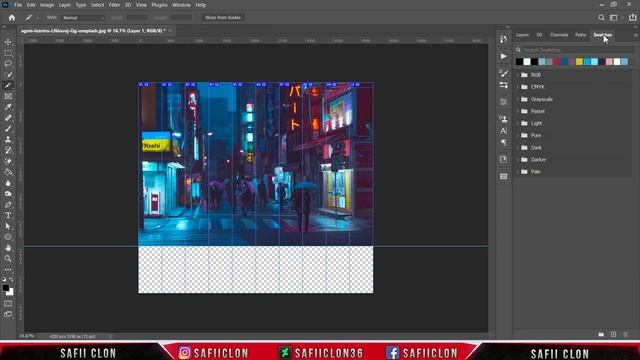Select the Hand tool

point(8,248)
